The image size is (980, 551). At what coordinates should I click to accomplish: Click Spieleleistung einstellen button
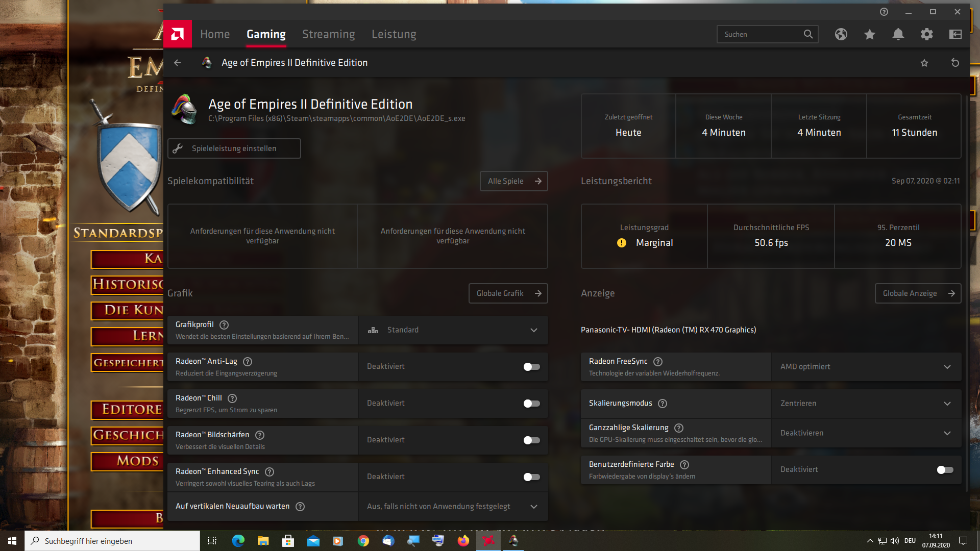234,148
